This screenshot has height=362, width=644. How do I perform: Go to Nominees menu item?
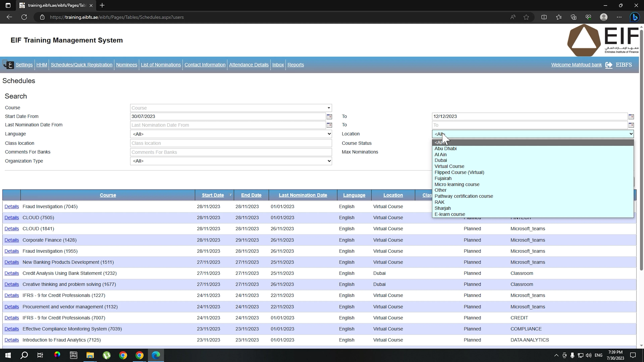pyautogui.click(x=126, y=65)
